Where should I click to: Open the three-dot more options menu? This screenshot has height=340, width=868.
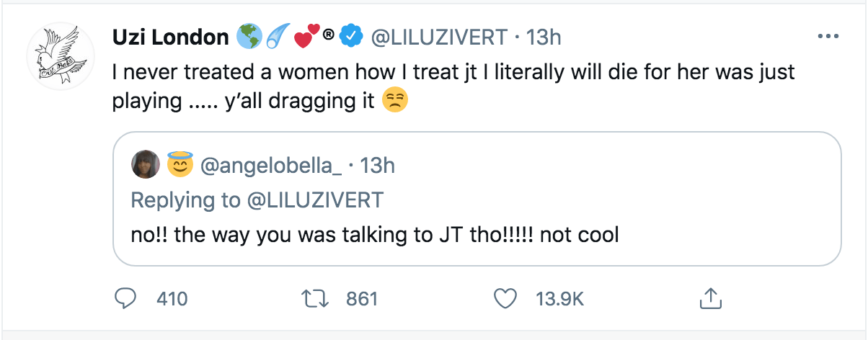pos(825,37)
